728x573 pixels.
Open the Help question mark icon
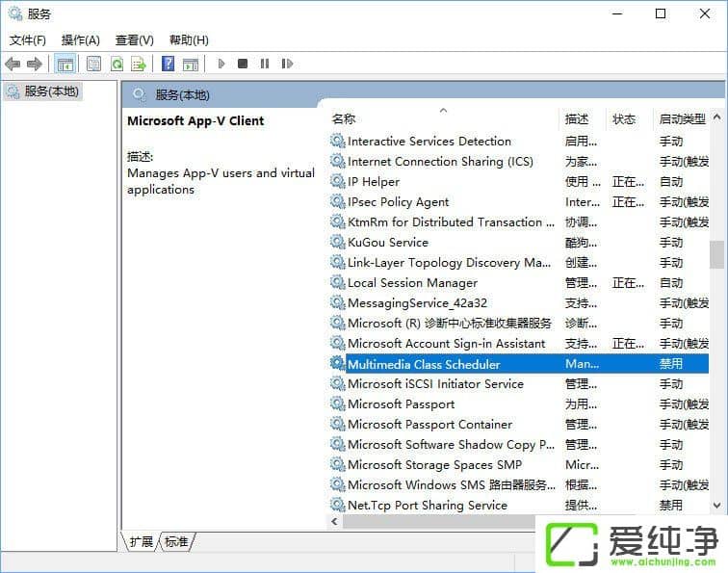tap(169, 64)
